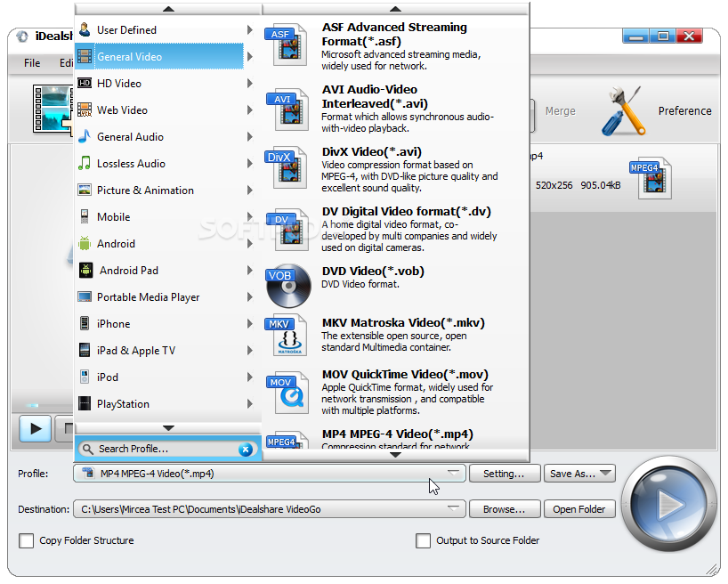Image resolution: width=728 pixels, height=584 pixels.
Task: Click the Merge button
Action: tap(560, 111)
